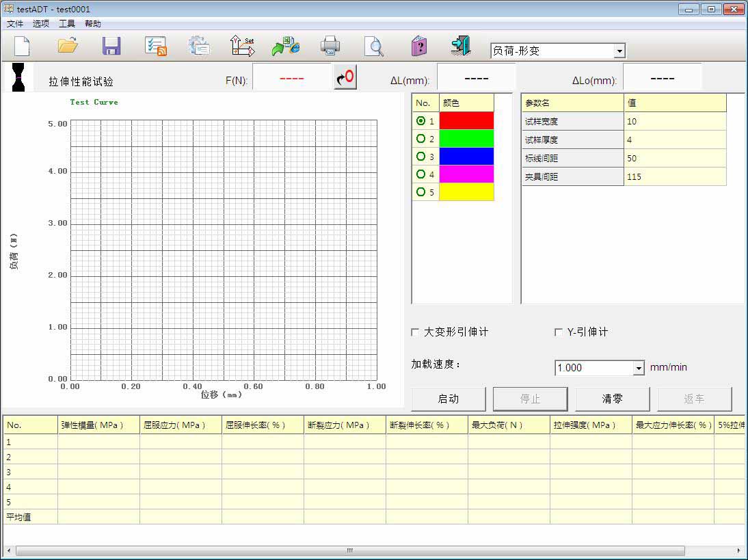Viewport: 748px width, 560px height.
Task: Click the force zero reset icon
Action: coord(345,77)
